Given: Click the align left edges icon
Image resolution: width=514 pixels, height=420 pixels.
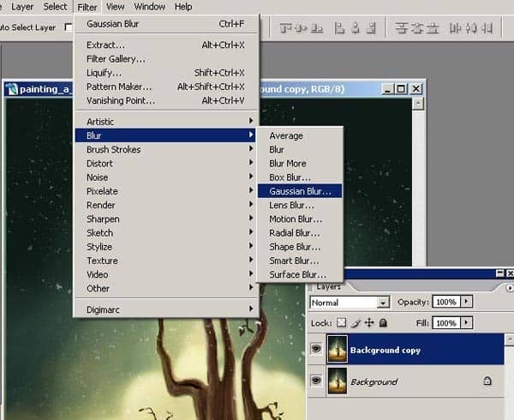Looking at the screenshot, I should tap(339, 28).
